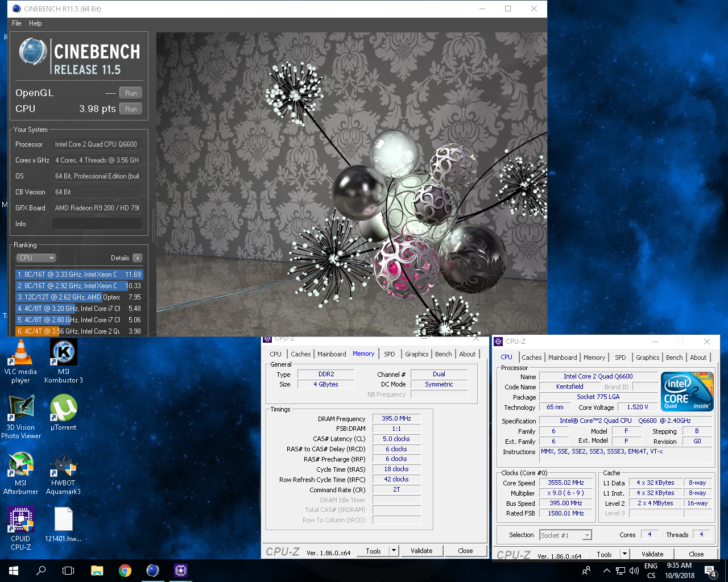Open Memory tab in right CPU-Z window
728x582 pixels.
click(594, 357)
